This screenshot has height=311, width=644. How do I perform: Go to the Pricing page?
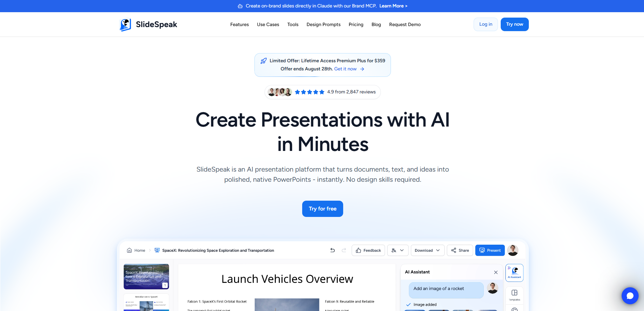[x=356, y=25]
